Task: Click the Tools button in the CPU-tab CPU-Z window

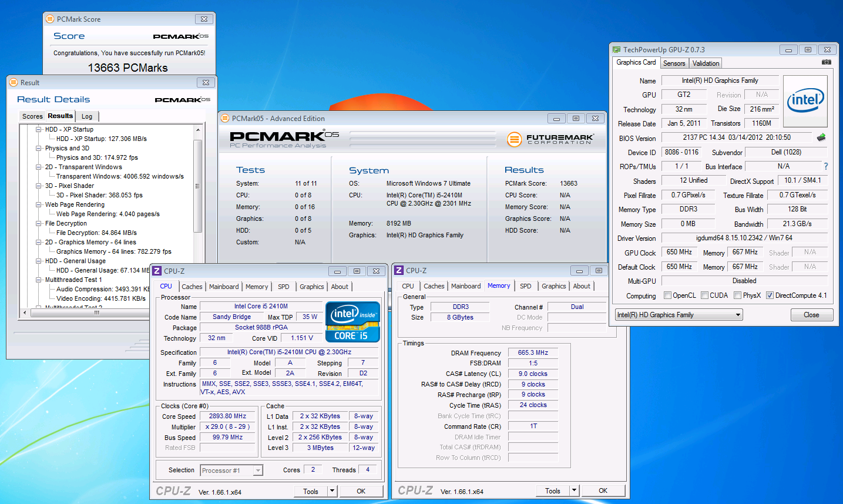Action: [311, 491]
